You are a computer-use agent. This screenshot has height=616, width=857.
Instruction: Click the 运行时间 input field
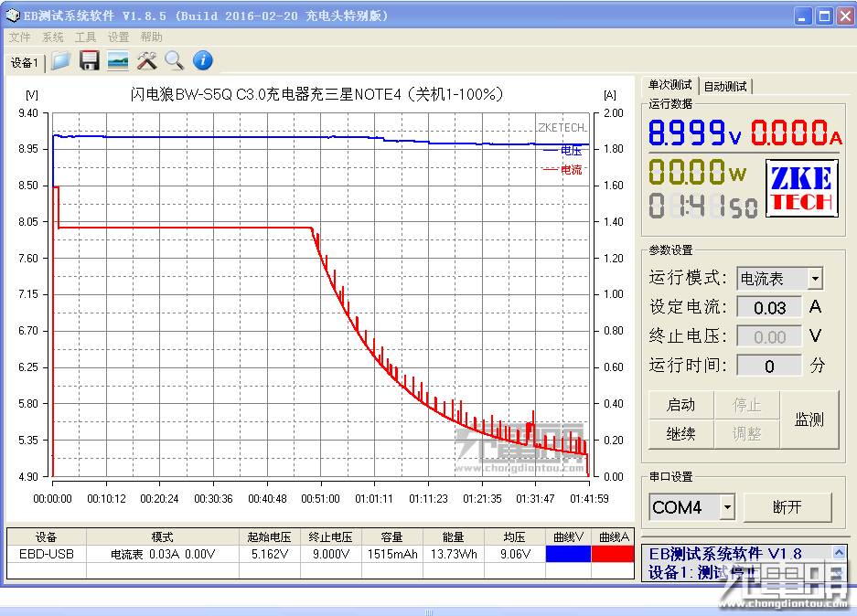point(769,366)
